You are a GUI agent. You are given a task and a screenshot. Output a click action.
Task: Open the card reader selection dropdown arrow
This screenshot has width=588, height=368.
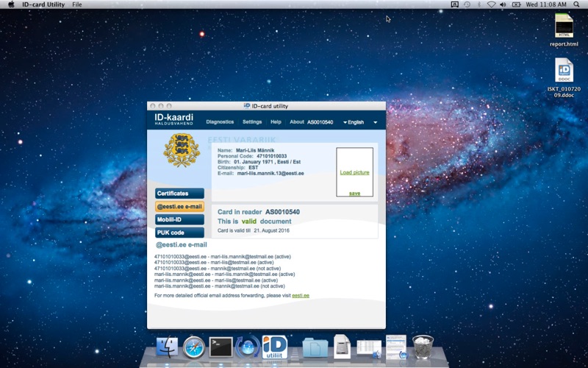coord(375,122)
